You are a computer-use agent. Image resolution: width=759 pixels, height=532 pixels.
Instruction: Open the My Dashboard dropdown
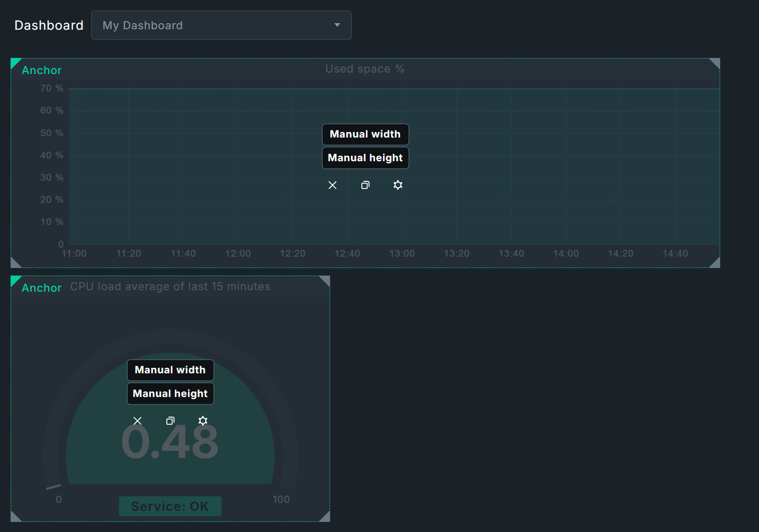point(221,25)
